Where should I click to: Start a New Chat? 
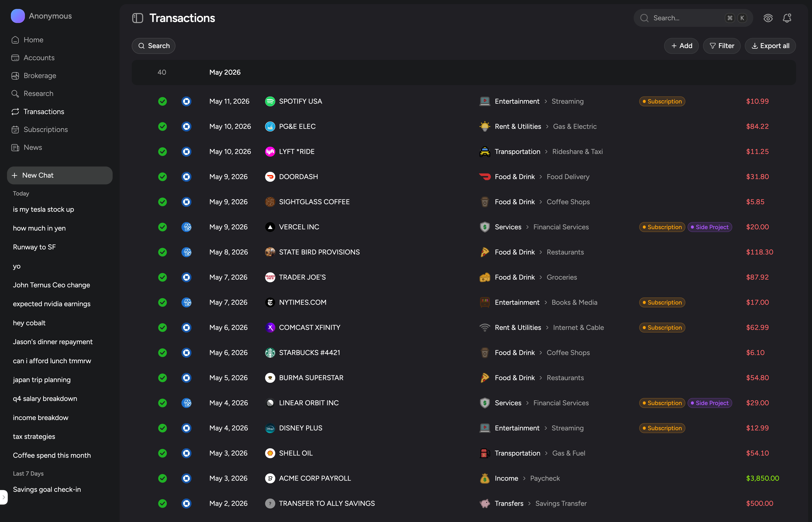coord(60,175)
